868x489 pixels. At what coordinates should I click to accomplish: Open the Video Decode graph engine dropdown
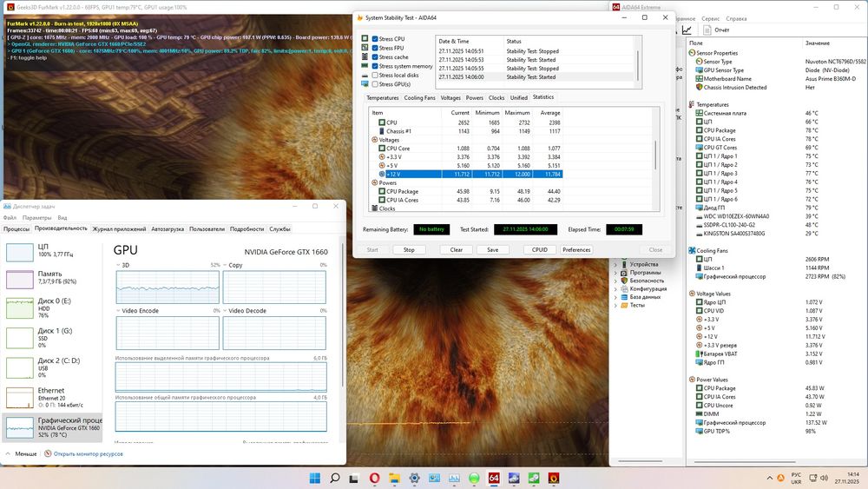(x=225, y=311)
